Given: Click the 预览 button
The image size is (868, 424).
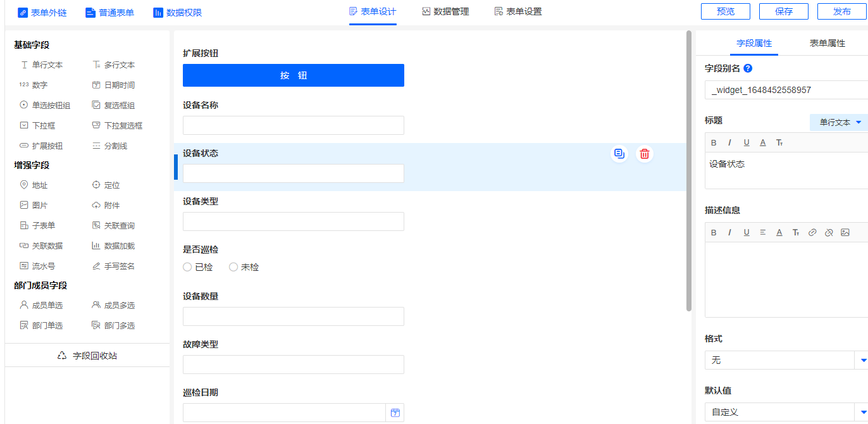Looking at the screenshot, I should (725, 11).
